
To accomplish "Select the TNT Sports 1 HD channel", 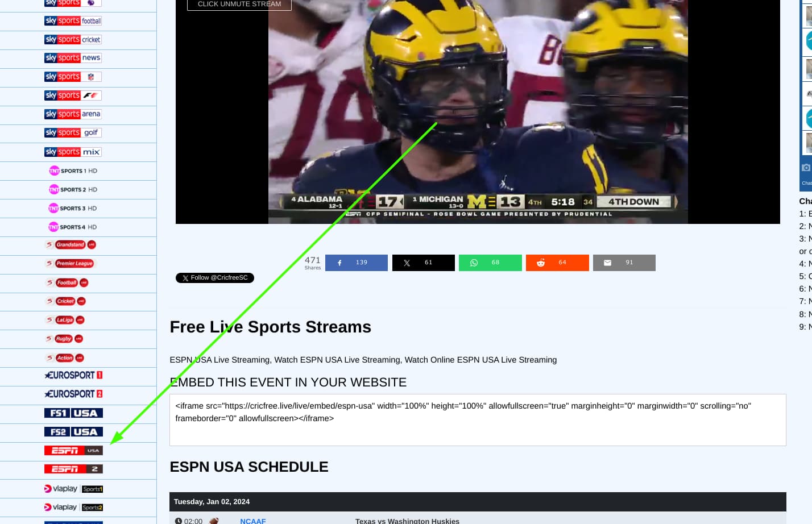I will (x=73, y=170).
